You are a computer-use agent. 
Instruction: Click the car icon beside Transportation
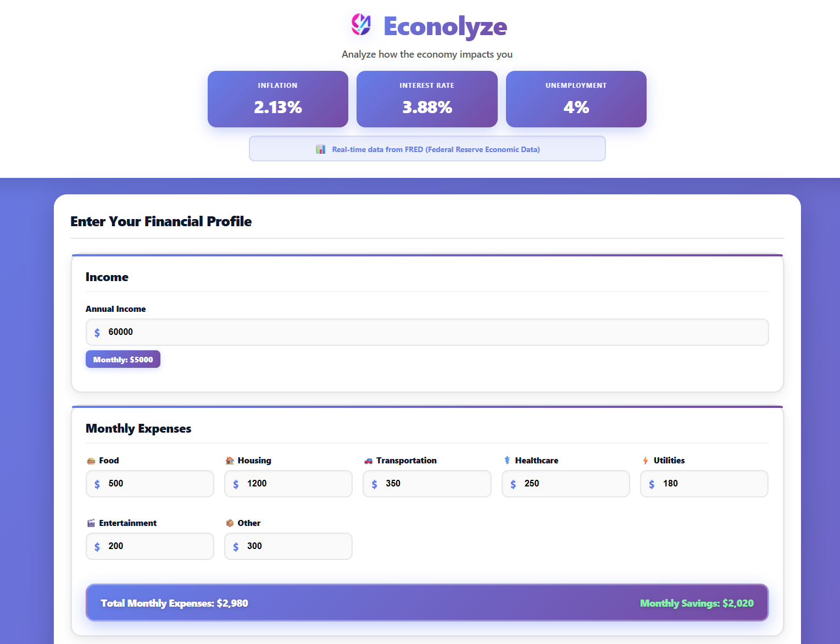point(369,460)
